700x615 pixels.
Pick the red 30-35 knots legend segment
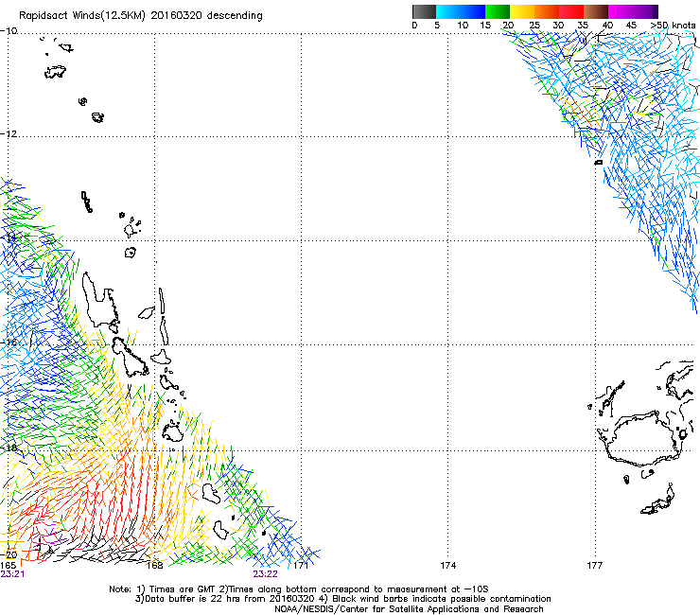tap(571, 11)
